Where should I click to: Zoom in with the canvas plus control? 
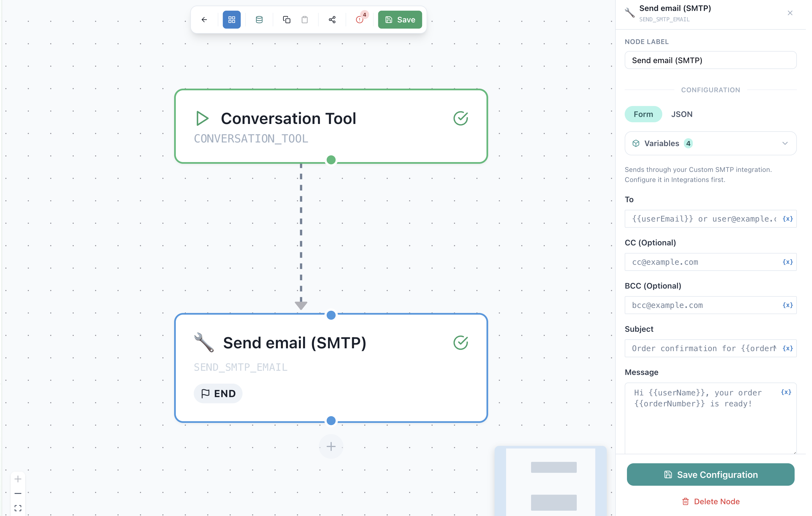18,479
